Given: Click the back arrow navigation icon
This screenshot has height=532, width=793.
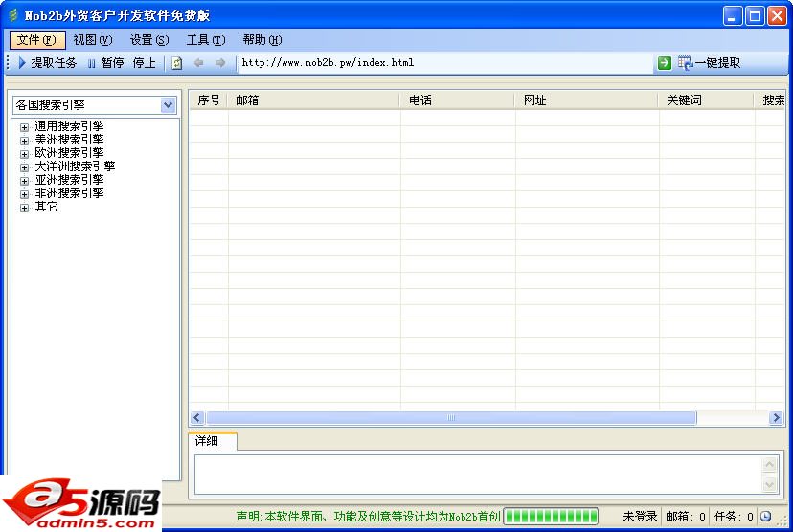Looking at the screenshot, I should (x=199, y=62).
